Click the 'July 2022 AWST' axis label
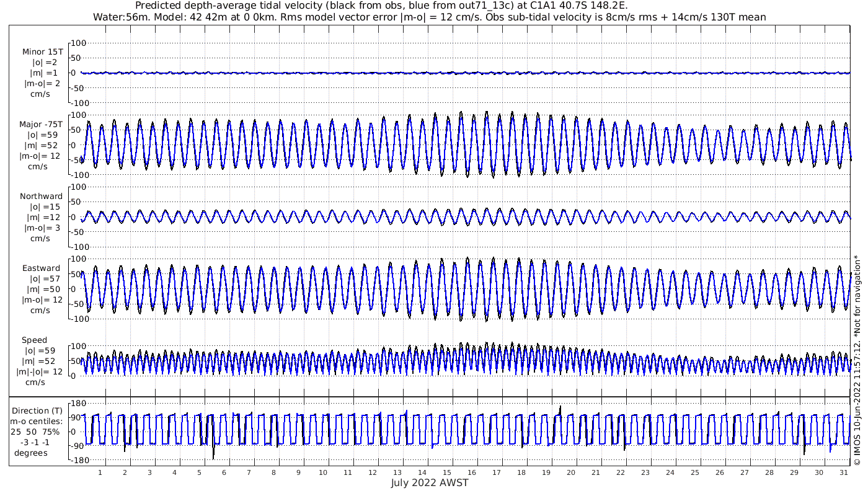This screenshot has height=496, width=868. [429, 483]
